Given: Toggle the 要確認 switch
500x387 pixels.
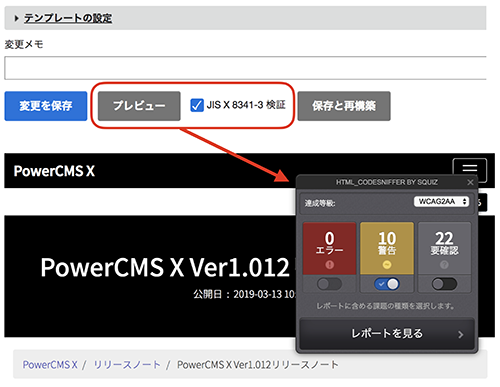Looking at the screenshot, I should coord(444,284).
